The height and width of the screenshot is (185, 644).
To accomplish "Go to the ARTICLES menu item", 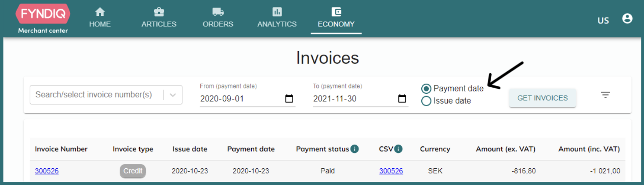I will pyautogui.click(x=159, y=24).
